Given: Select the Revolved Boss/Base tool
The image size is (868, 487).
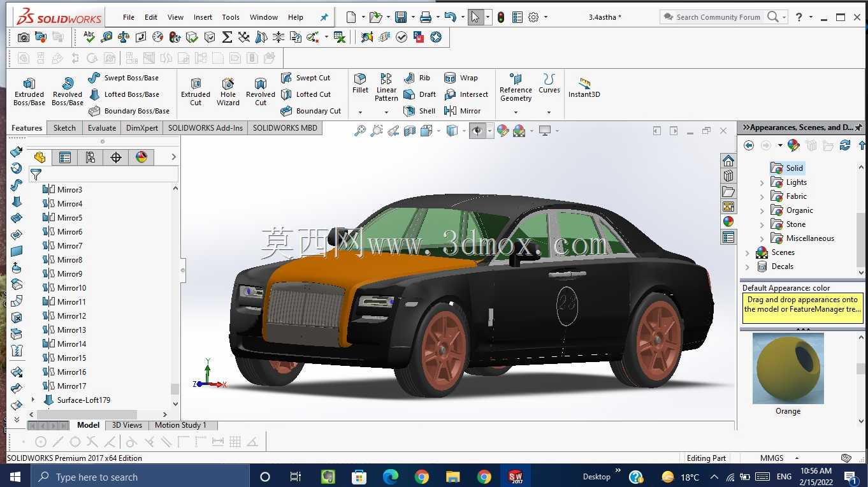Looking at the screenshot, I should click(68, 91).
